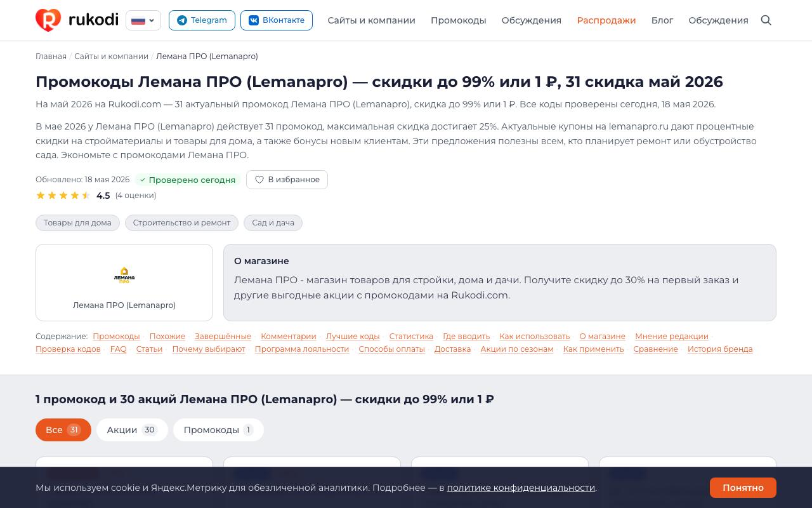Jump to Промокоды in contents
This screenshot has height=508, width=812.
click(116, 337)
